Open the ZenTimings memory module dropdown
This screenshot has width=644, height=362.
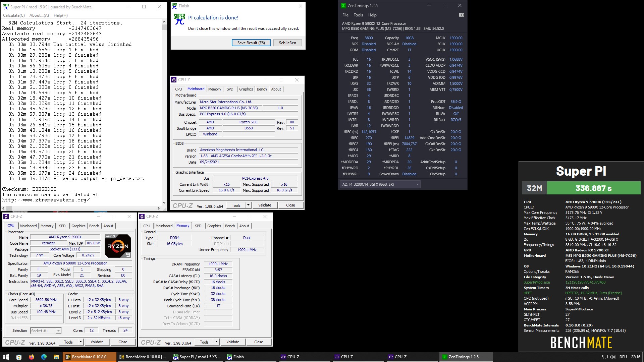pos(380,184)
